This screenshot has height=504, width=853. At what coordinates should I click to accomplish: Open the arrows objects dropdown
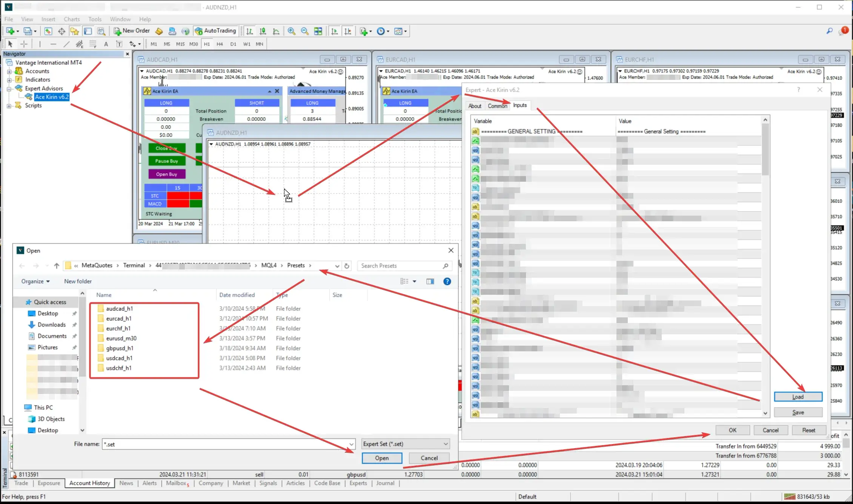135,44
